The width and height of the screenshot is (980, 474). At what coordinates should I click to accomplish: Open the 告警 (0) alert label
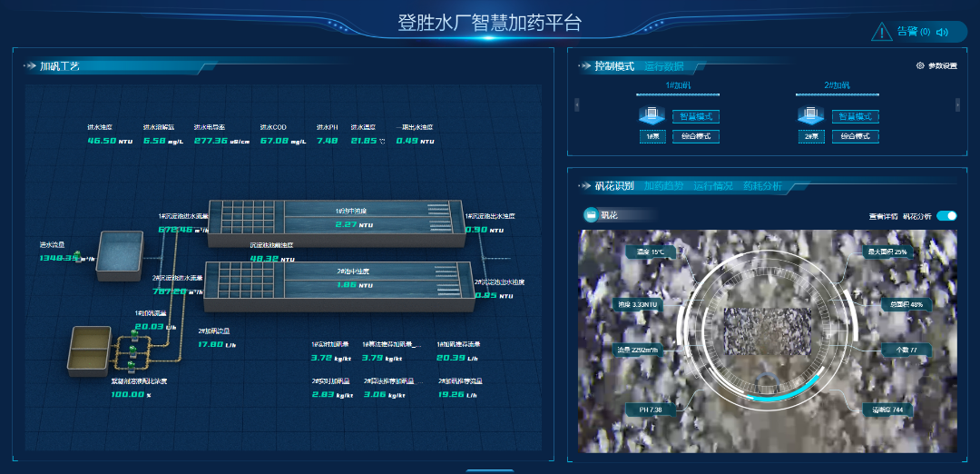pos(914,31)
